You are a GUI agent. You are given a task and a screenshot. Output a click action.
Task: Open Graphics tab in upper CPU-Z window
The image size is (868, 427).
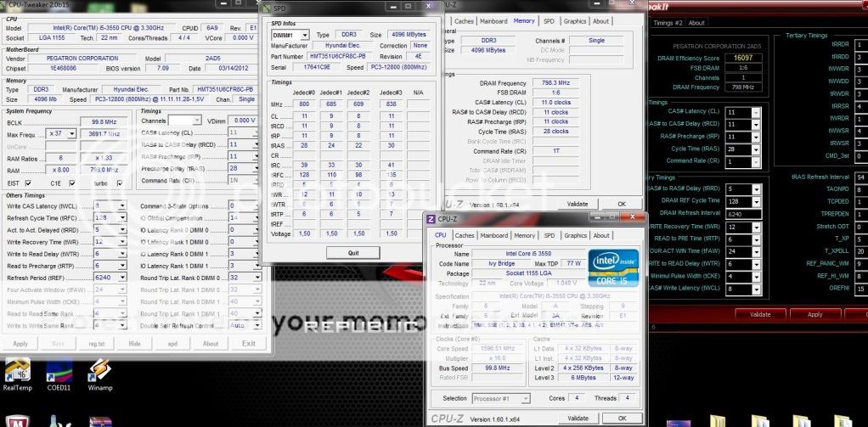(575, 21)
